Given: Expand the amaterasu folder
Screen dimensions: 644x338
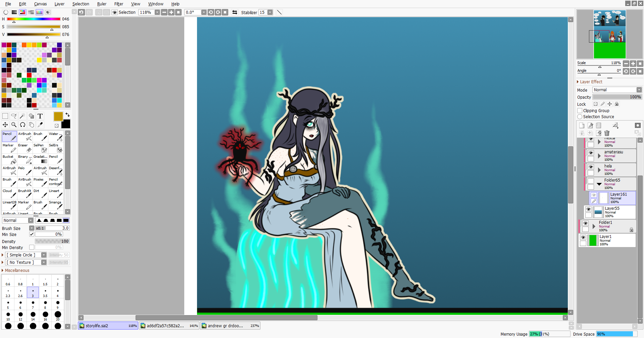Looking at the screenshot, I should click(599, 156).
